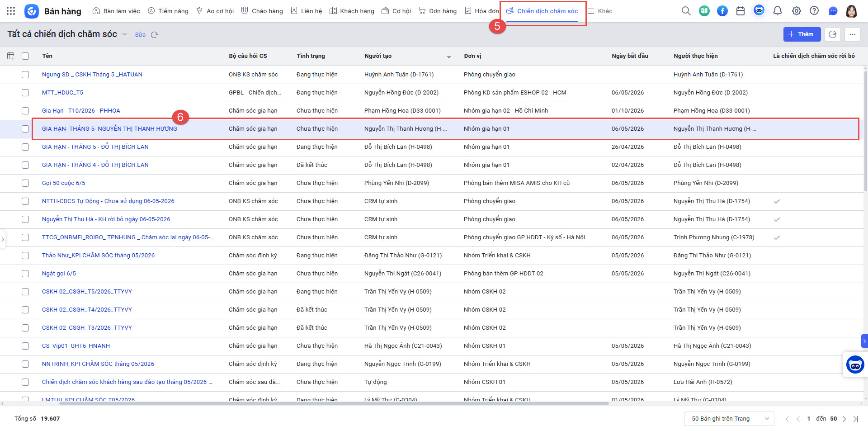Expand the Tất cả chiến dịch chăm sóc dropdown
This screenshot has width=868, height=431.
[125, 34]
